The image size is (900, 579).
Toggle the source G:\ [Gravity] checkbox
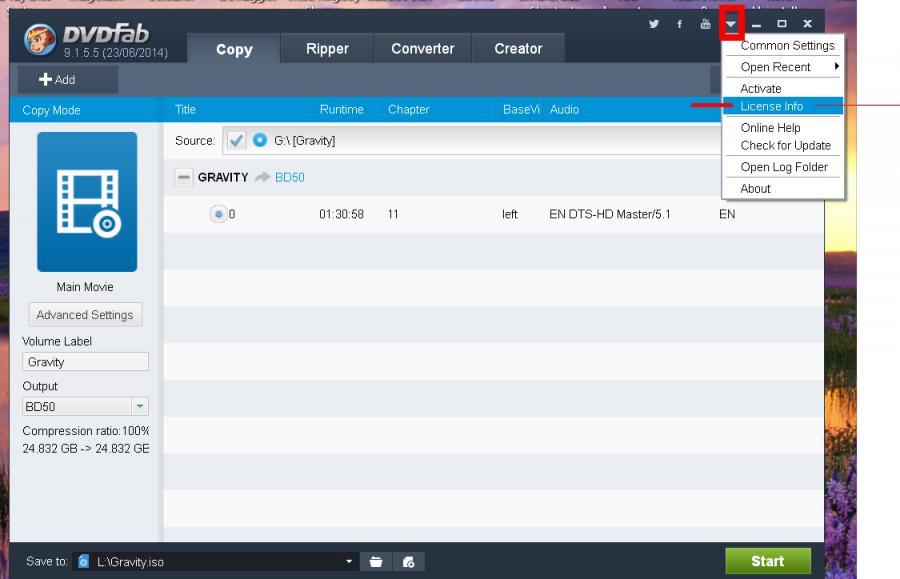click(236, 140)
